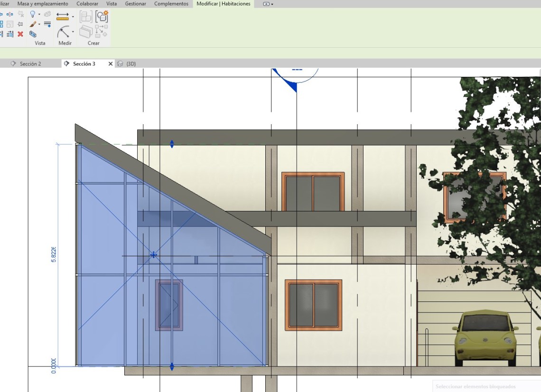541x392 pixels.
Task: Open the Colaborar ribbon tab
Action: (x=87, y=4)
